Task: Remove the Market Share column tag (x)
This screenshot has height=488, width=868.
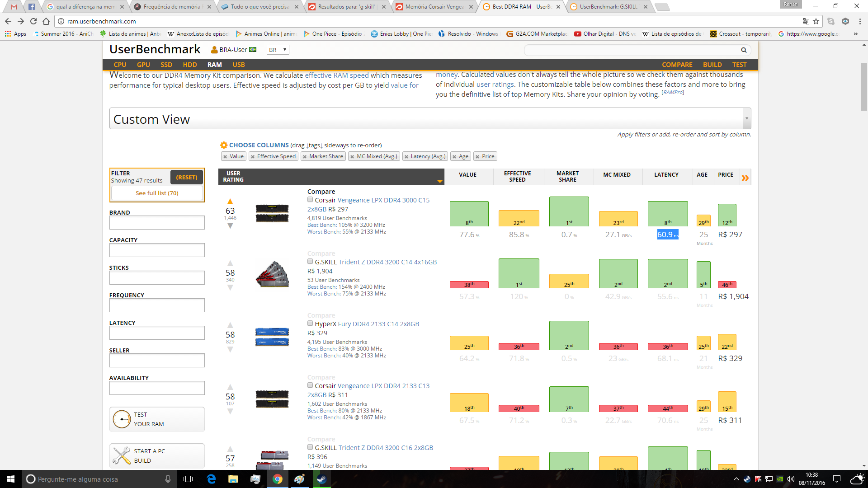Action: click(x=305, y=156)
